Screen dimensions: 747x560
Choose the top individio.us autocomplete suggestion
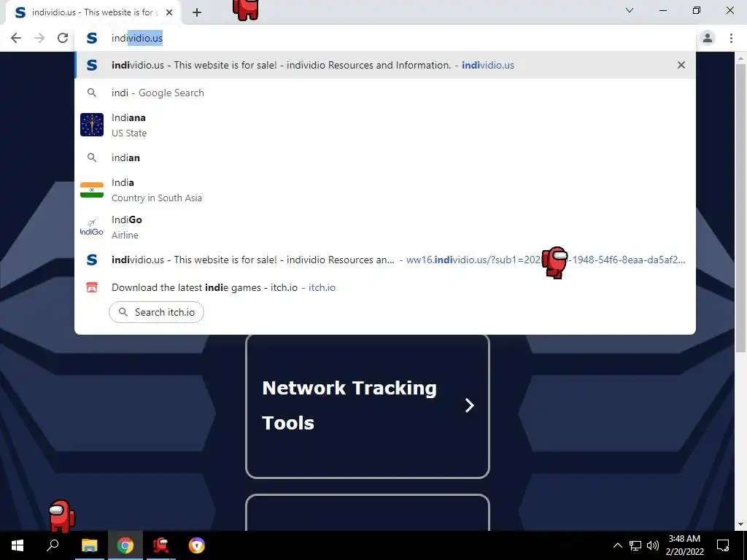tap(385, 65)
